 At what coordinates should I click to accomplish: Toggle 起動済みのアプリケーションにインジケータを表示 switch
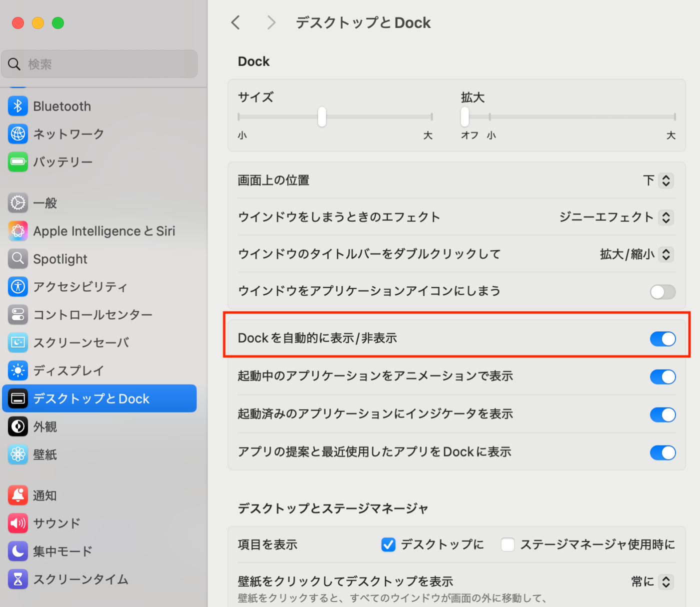pos(663,414)
